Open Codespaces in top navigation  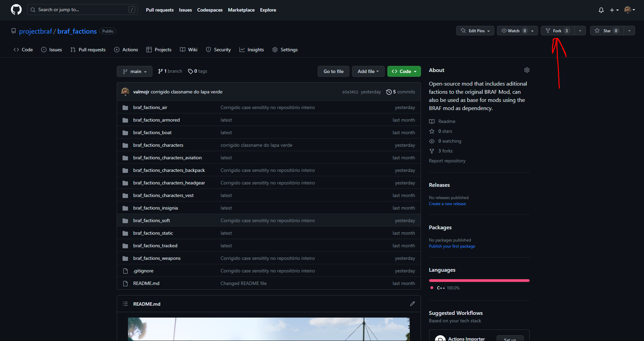click(210, 10)
